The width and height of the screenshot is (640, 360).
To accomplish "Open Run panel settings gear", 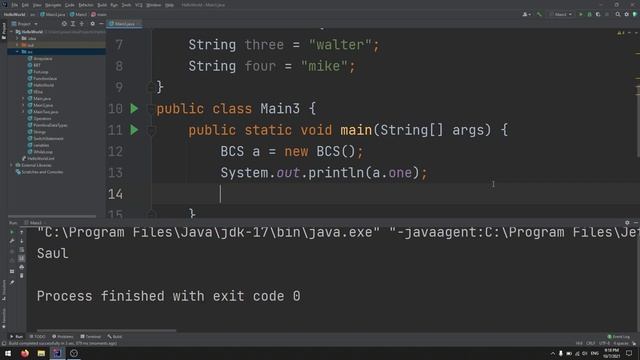I will (627, 222).
